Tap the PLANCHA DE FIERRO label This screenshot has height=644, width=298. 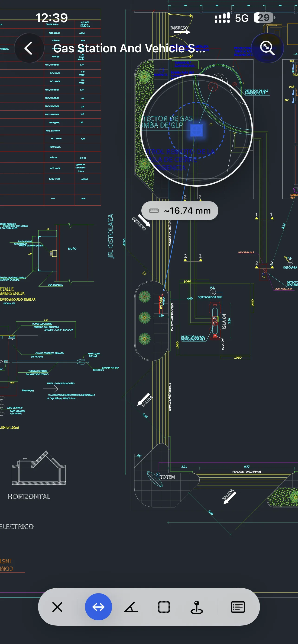[x=42, y=324]
